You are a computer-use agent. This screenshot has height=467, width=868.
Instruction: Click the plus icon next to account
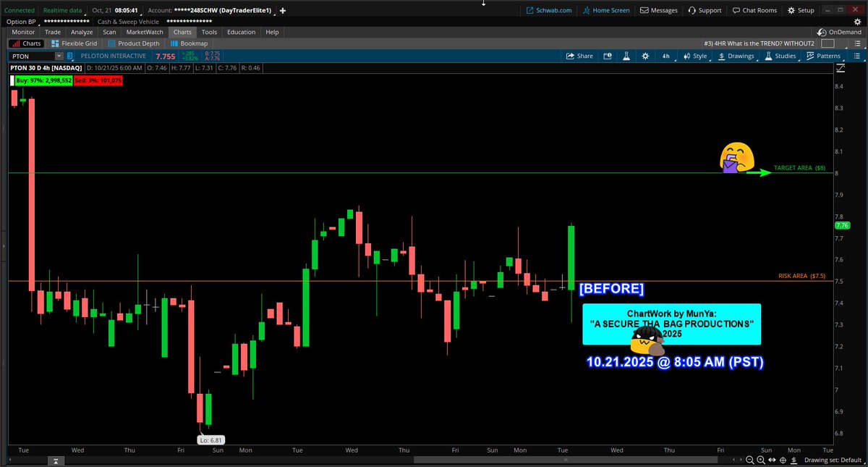tap(282, 10)
